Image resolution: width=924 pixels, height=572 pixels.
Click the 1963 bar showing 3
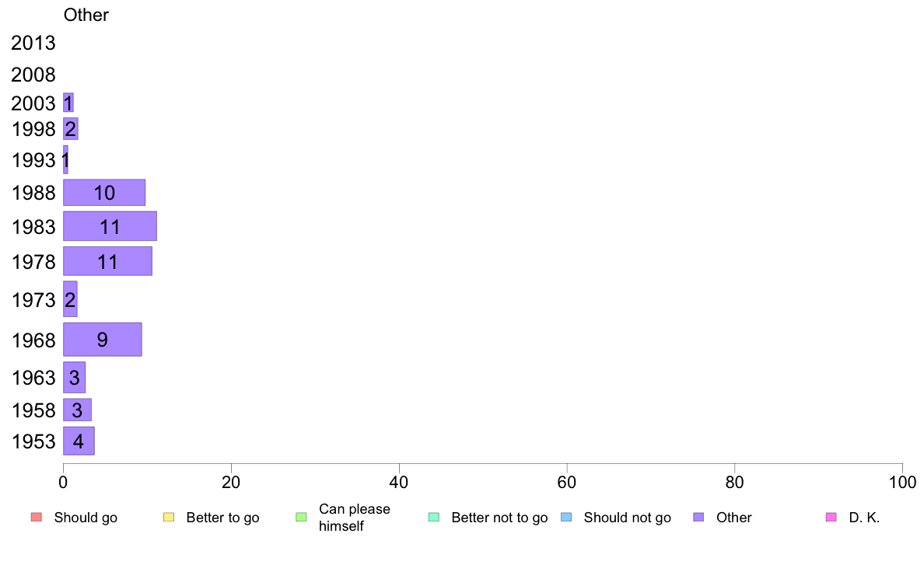coord(74,377)
